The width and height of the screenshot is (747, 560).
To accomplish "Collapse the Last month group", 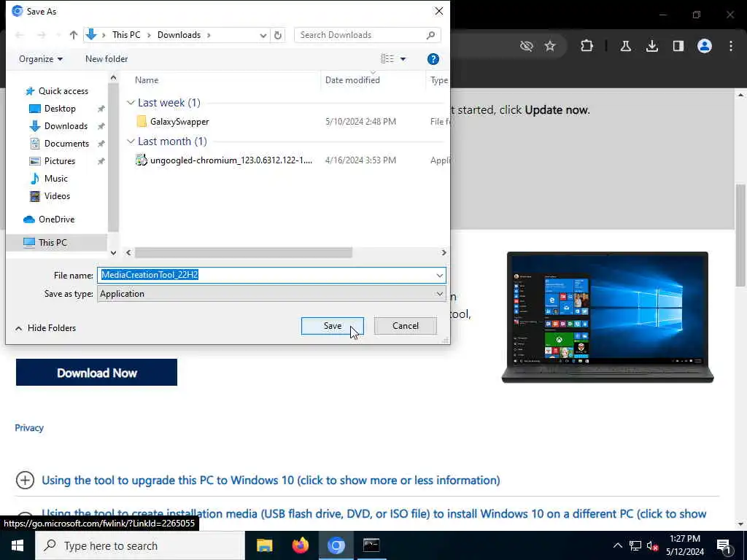I will pos(131,141).
